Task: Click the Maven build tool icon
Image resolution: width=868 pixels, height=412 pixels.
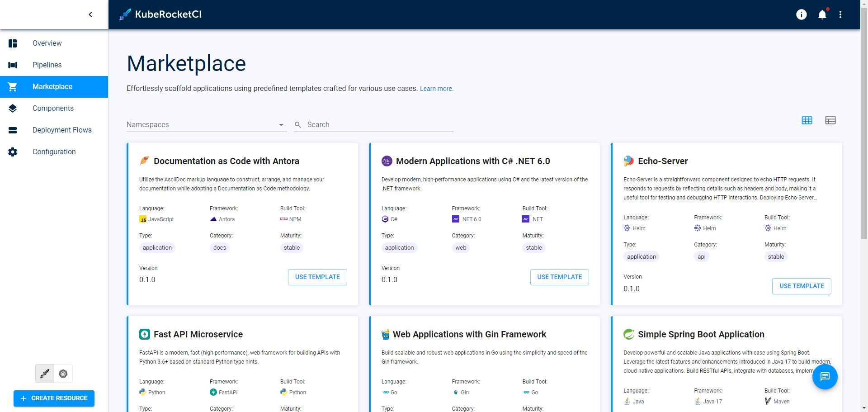Action: 768,402
